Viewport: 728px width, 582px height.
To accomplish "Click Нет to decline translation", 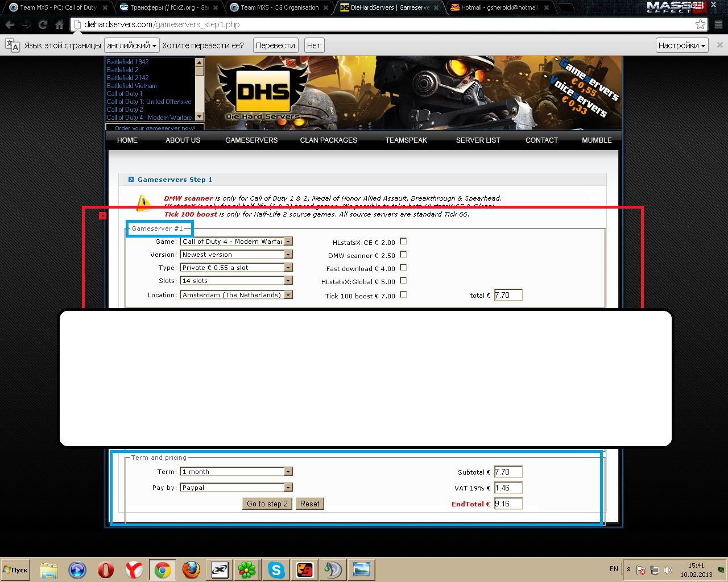I will pyautogui.click(x=314, y=45).
